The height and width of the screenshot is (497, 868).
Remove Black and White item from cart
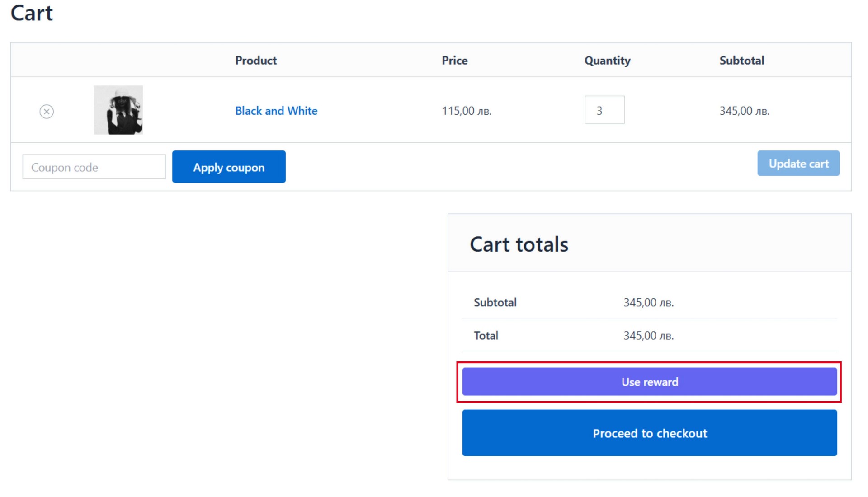click(47, 111)
